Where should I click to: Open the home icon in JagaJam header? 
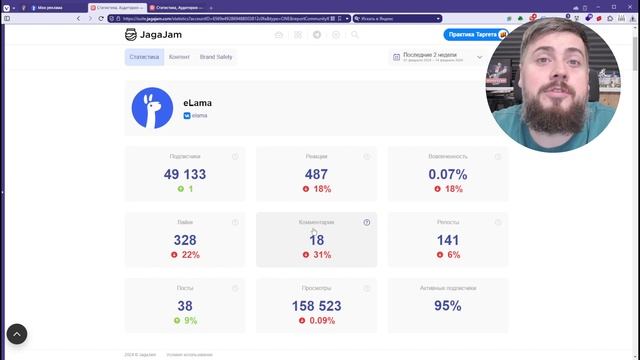click(x=279, y=35)
